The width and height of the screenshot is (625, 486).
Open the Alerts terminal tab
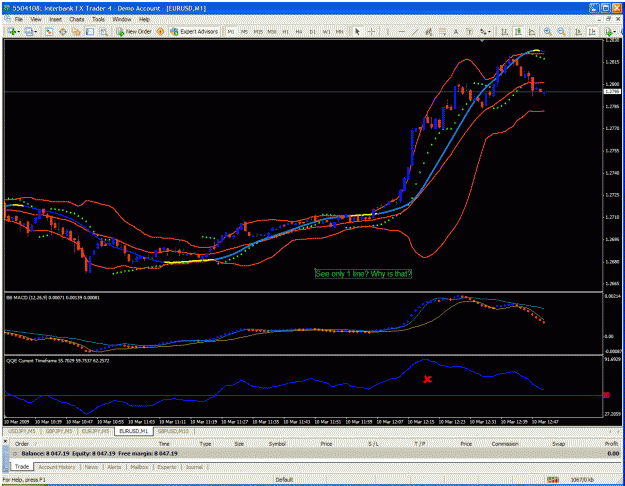coord(114,467)
